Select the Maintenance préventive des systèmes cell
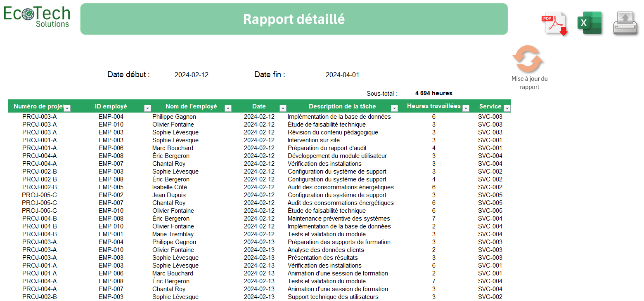 (x=339, y=219)
